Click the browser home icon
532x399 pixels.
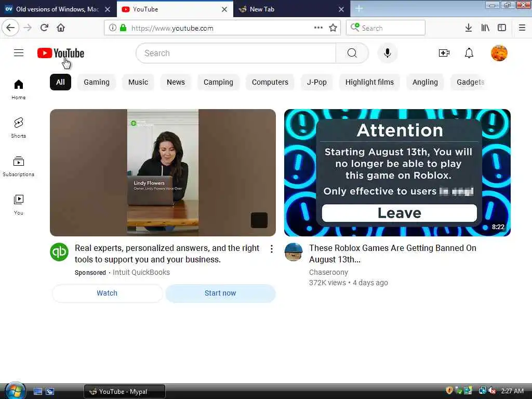coord(61,28)
